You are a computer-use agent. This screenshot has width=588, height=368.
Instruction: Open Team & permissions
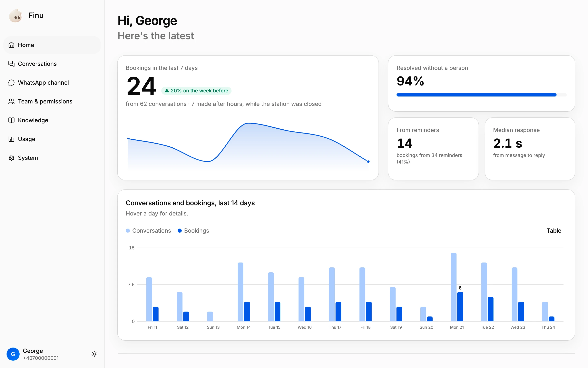coord(52,101)
